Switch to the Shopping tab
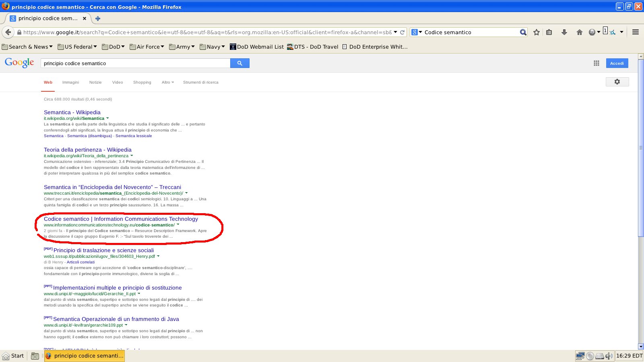This screenshot has width=644, height=362. click(142, 82)
